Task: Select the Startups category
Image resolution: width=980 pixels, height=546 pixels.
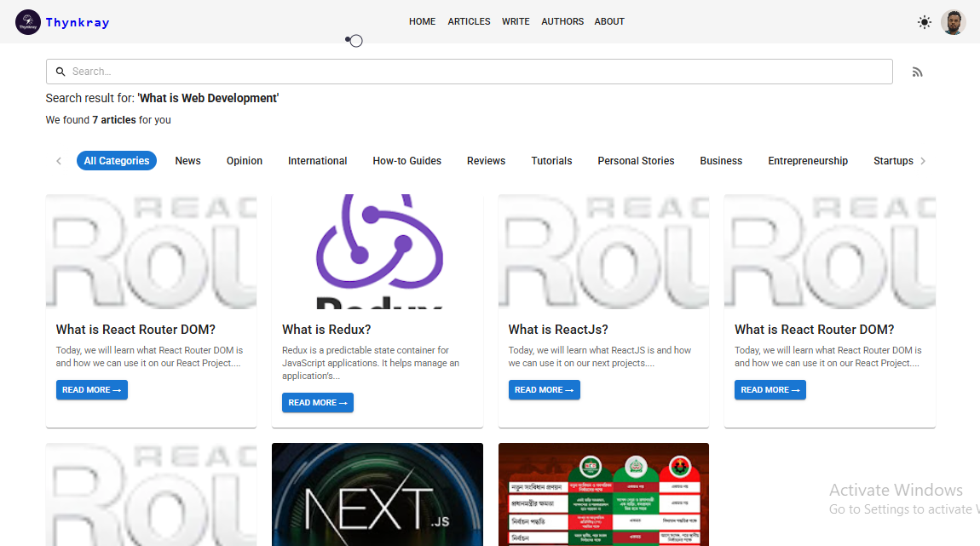Action: click(x=893, y=160)
